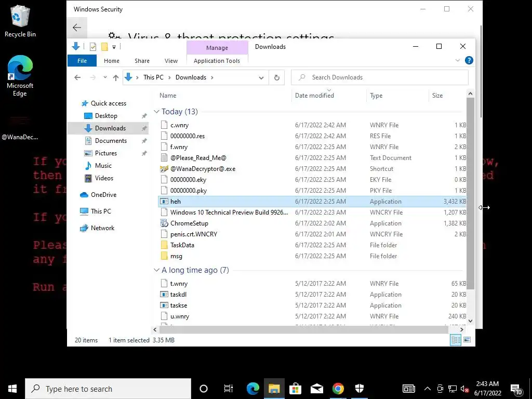Show hidden system tray icons

point(428,389)
